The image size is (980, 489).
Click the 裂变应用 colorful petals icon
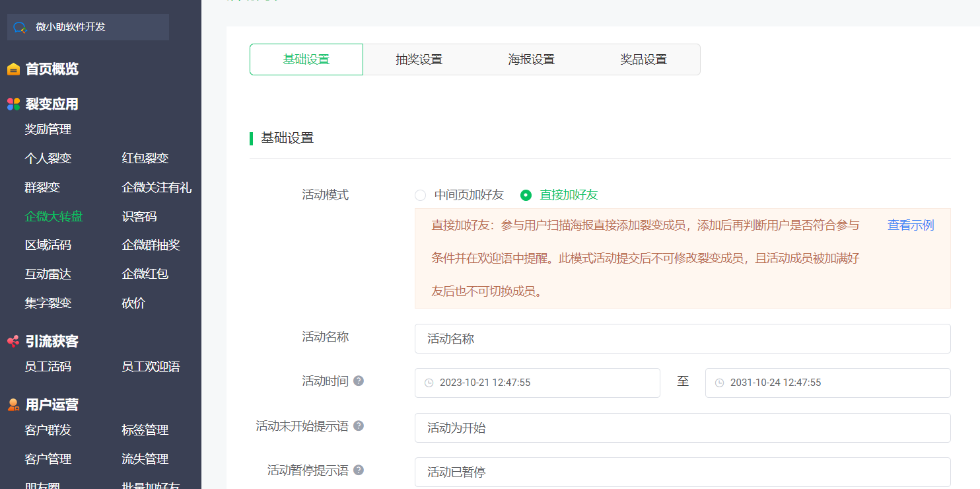point(13,104)
